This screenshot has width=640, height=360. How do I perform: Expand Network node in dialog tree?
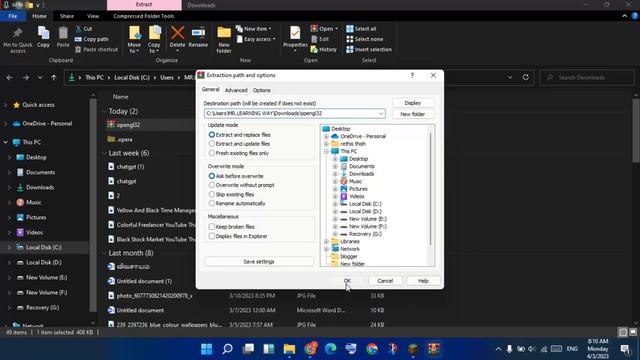pos(326,249)
